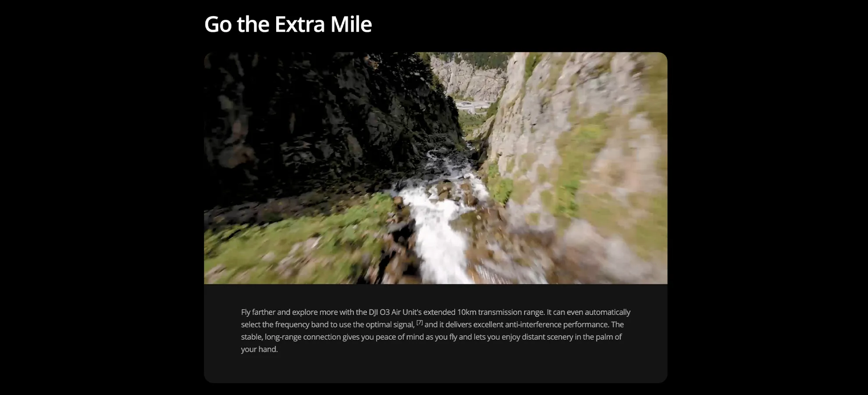868x395 pixels.
Task: Click the words 'Fly farther' in the description
Action: (x=258, y=312)
